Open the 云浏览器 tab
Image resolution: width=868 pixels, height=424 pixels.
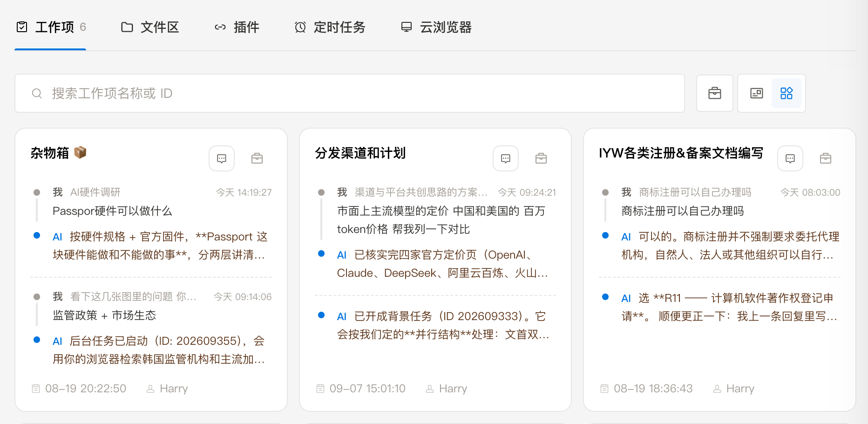tap(436, 27)
